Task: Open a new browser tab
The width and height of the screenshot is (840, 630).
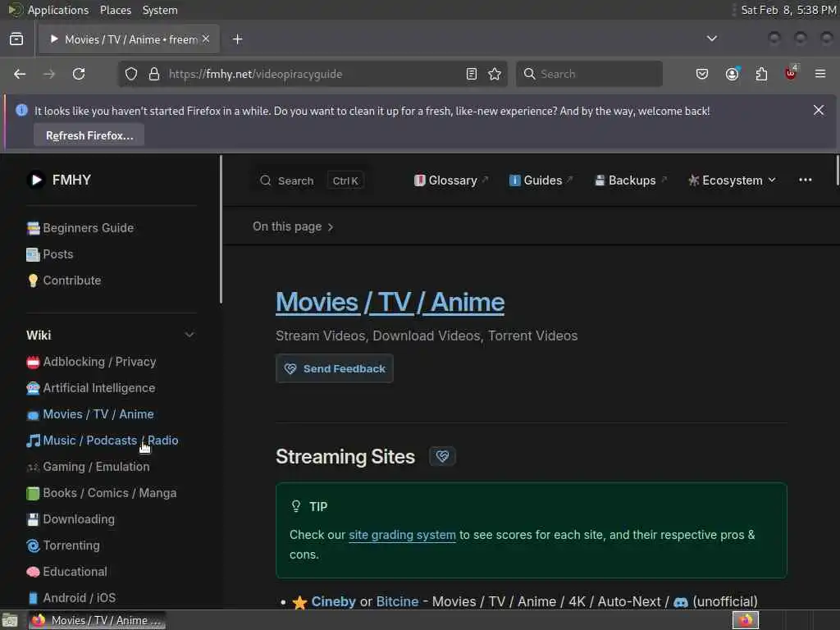Action: [237, 39]
